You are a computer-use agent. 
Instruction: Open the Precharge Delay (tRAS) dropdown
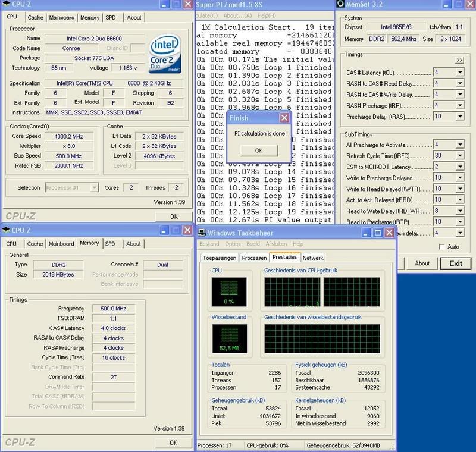[x=460, y=117]
